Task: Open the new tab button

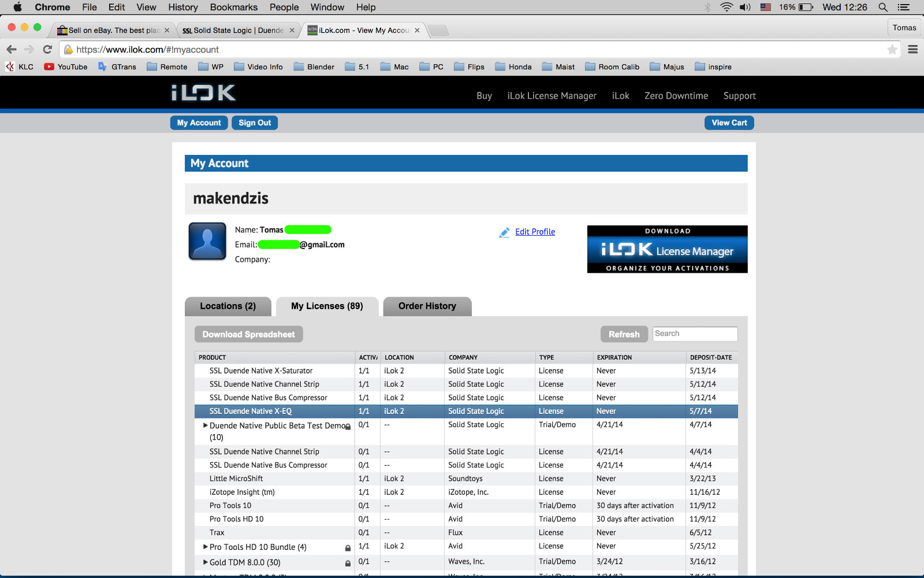Action: (439, 31)
